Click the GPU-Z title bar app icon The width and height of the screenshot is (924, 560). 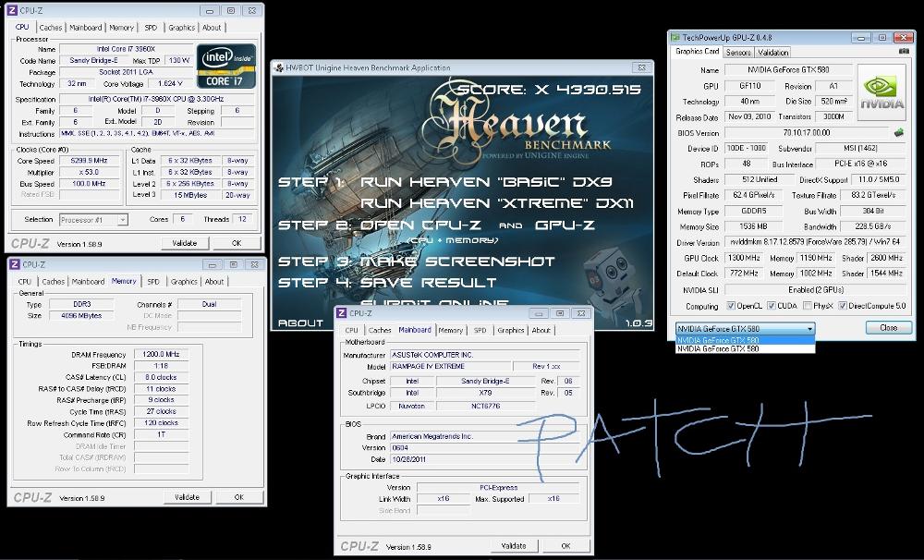675,37
